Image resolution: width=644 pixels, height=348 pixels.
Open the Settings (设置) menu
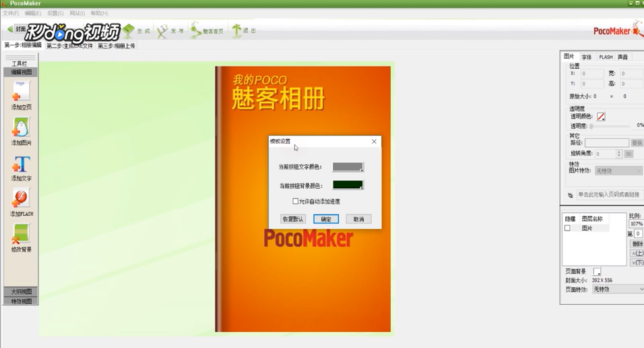coord(55,13)
